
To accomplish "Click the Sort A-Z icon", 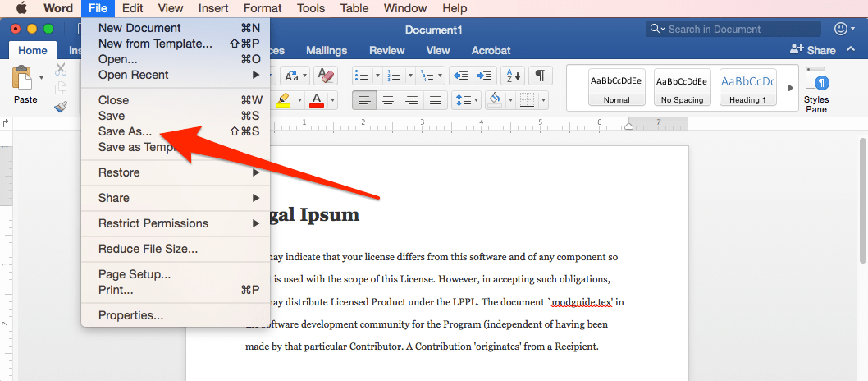I will (512, 76).
